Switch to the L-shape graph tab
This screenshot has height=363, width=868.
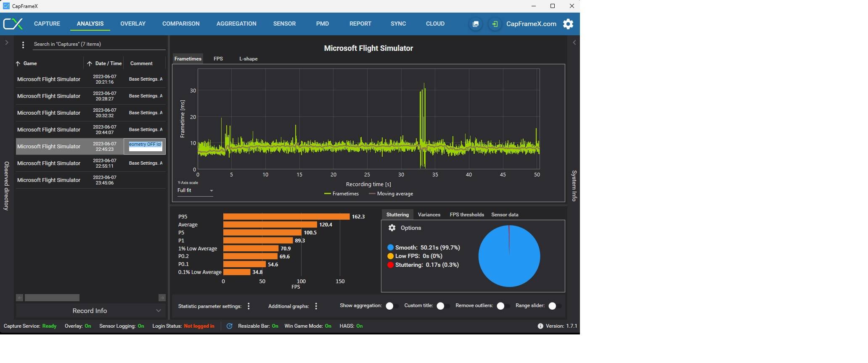pos(248,59)
